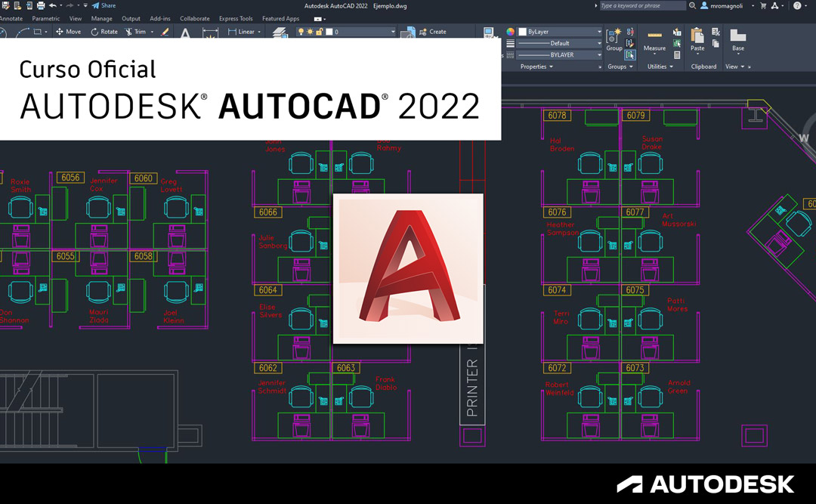Screen dimensions: 816x504
Task: Open the Express Tools tab
Action: coord(235,18)
